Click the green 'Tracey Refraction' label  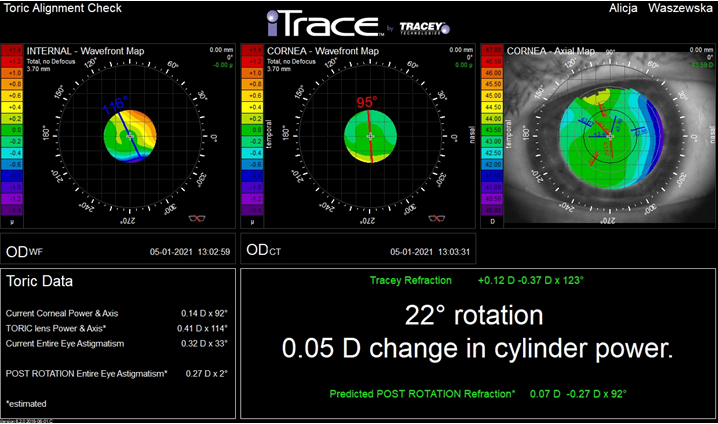point(411,280)
